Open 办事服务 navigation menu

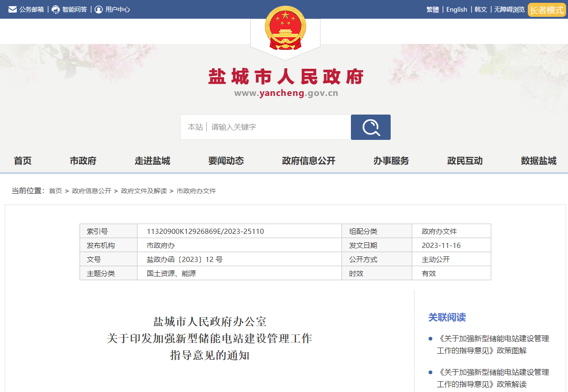(x=391, y=161)
